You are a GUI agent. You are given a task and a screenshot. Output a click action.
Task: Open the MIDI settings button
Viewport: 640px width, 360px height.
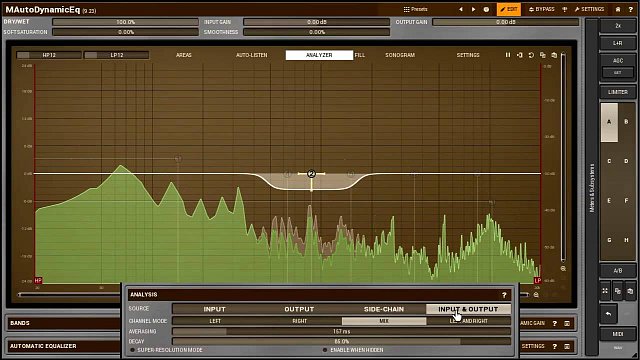pyautogui.click(x=618, y=334)
